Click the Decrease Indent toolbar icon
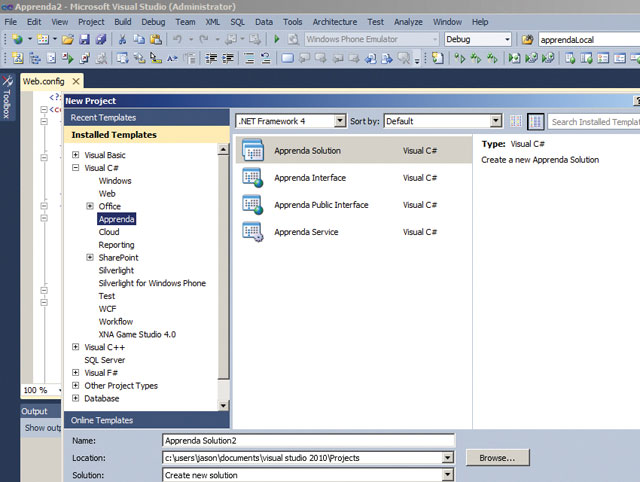The width and height of the screenshot is (640, 482). tap(211, 58)
